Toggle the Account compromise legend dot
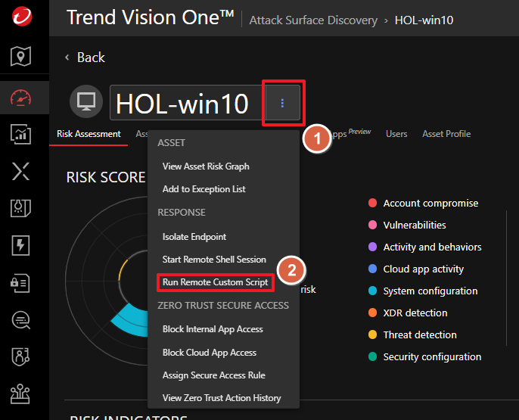 (372, 204)
